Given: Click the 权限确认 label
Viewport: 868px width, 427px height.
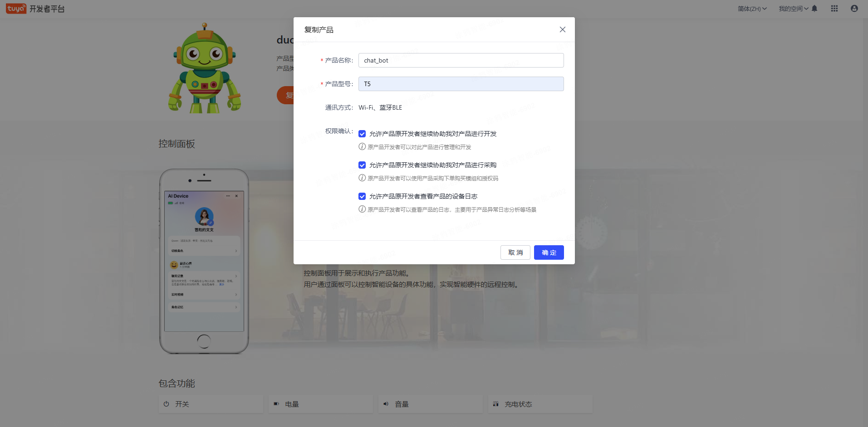Looking at the screenshot, I should tap(339, 131).
